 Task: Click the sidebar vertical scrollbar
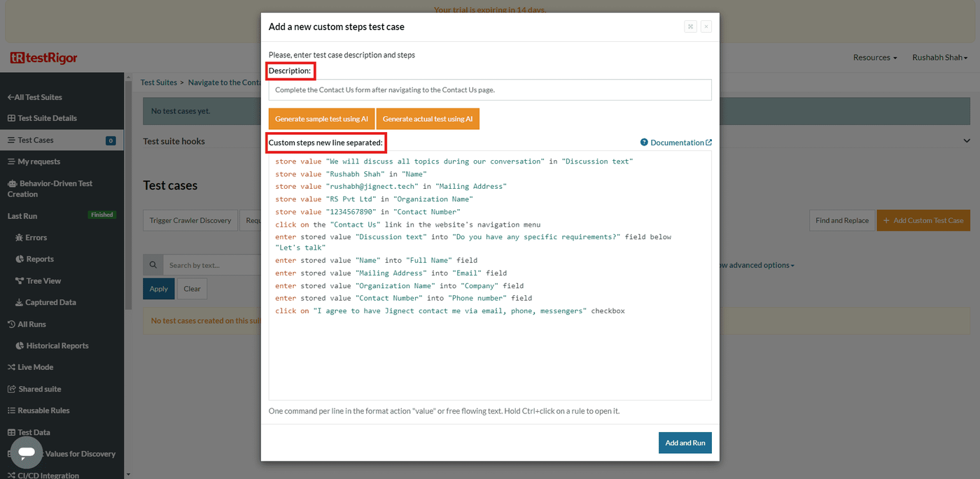127,196
